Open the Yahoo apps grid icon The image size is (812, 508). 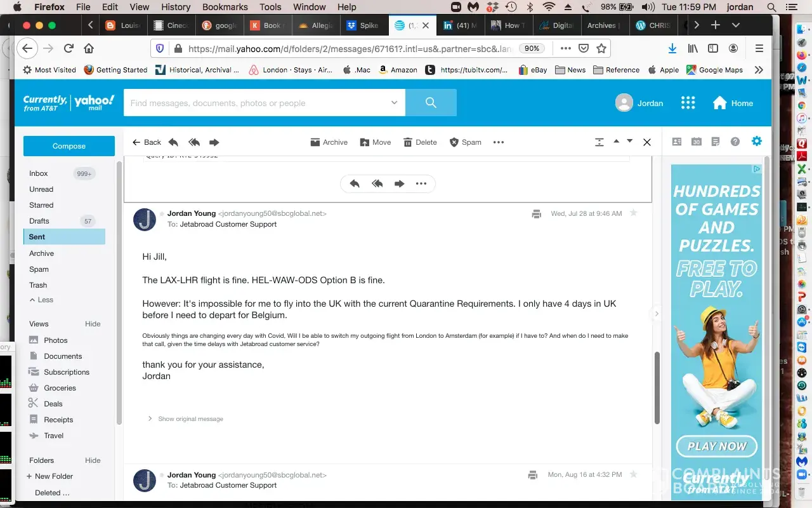(688, 103)
